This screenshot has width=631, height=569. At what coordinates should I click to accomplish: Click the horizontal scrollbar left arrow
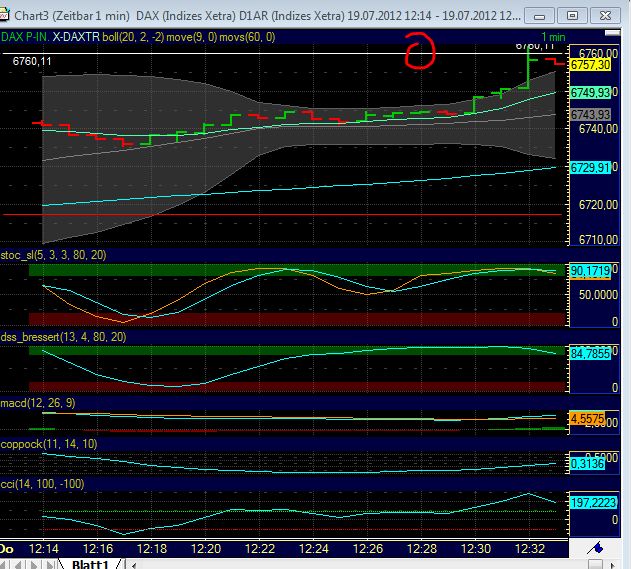pos(134,565)
